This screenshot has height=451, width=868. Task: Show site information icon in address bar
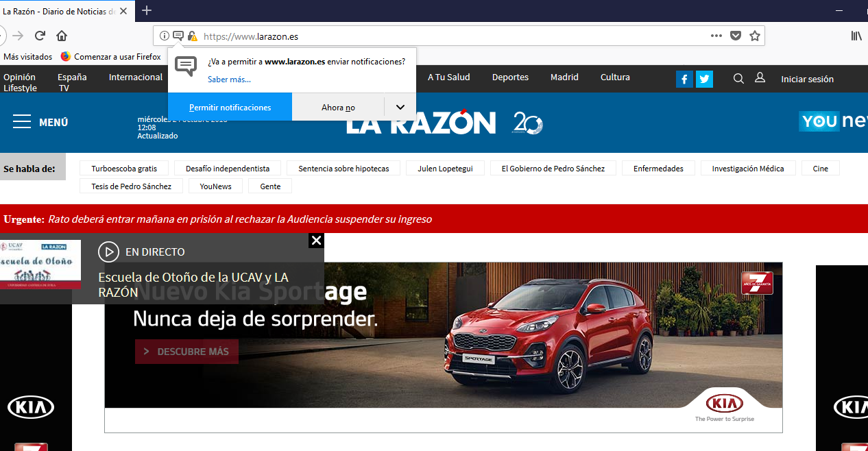coord(164,36)
